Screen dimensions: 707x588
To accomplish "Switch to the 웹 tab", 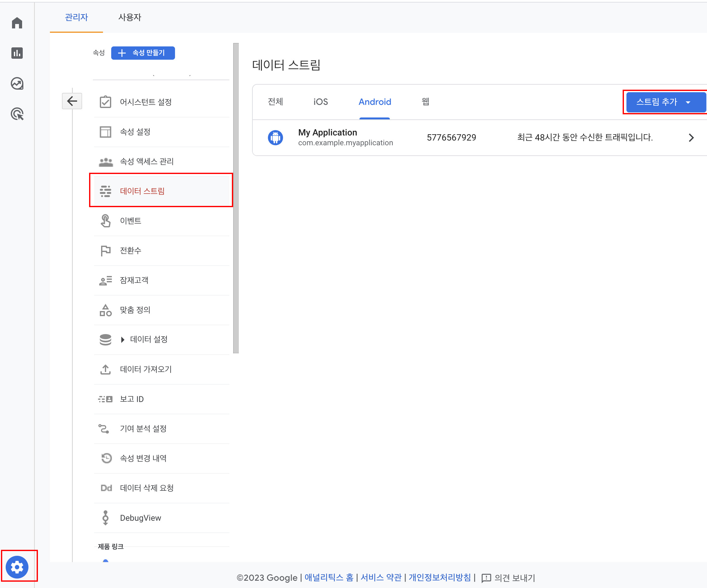I will tap(425, 102).
